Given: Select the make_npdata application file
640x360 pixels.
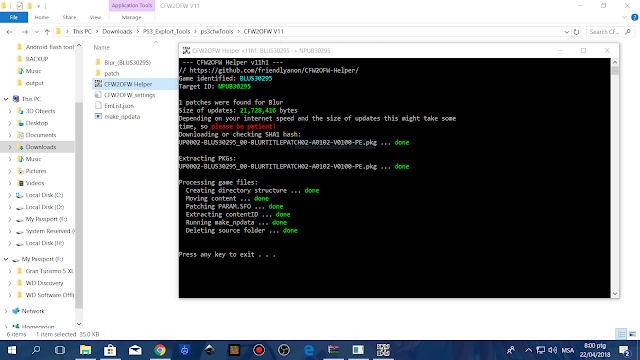Looking at the screenshot, I should pos(118,117).
